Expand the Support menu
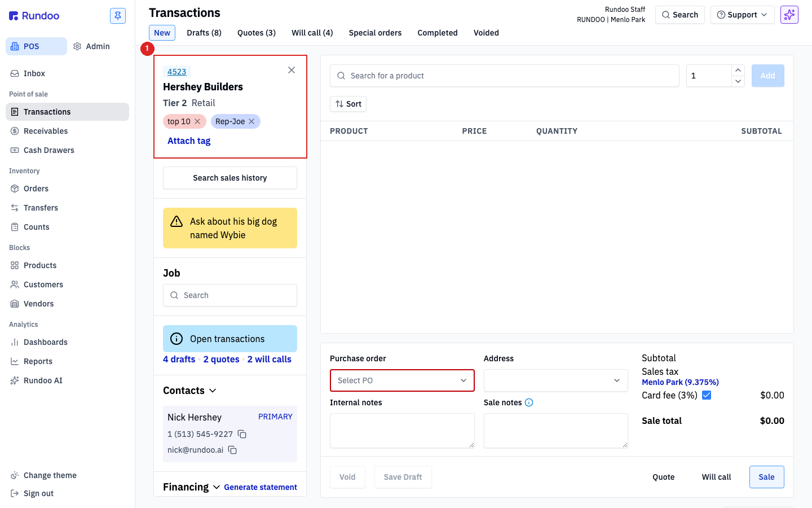This screenshot has height=508, width=812. click(x=743, y=15)
